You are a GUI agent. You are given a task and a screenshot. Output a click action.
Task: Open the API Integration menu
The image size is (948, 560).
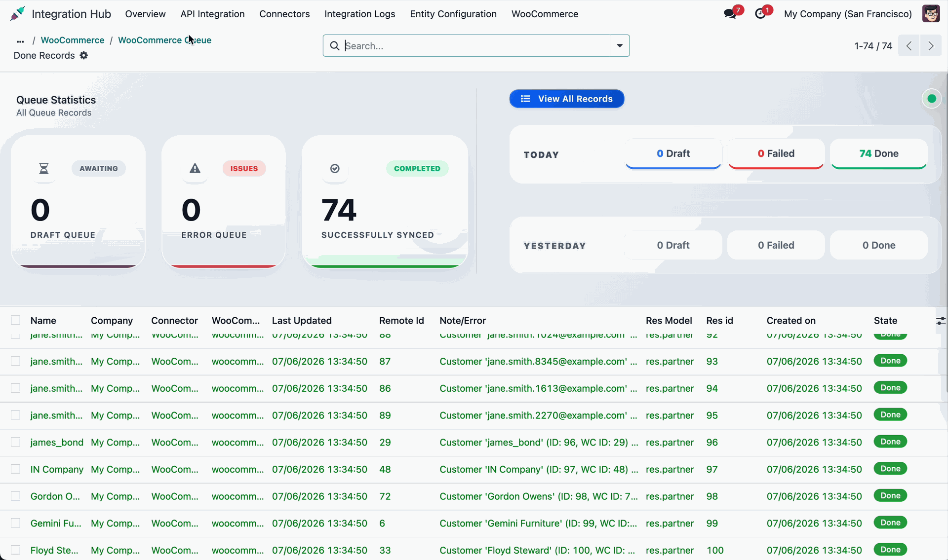coord(212,14)
